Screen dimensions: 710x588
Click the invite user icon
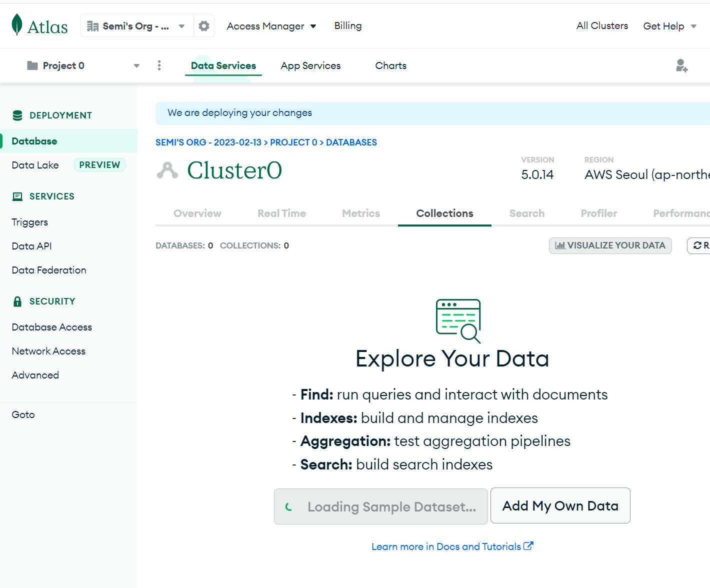[681, 65]
